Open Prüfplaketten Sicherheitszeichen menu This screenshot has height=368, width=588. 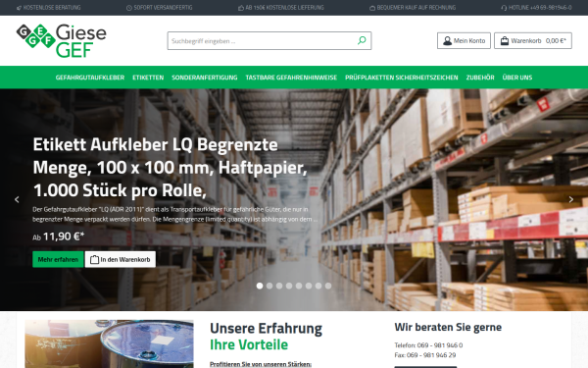[402, 78]
